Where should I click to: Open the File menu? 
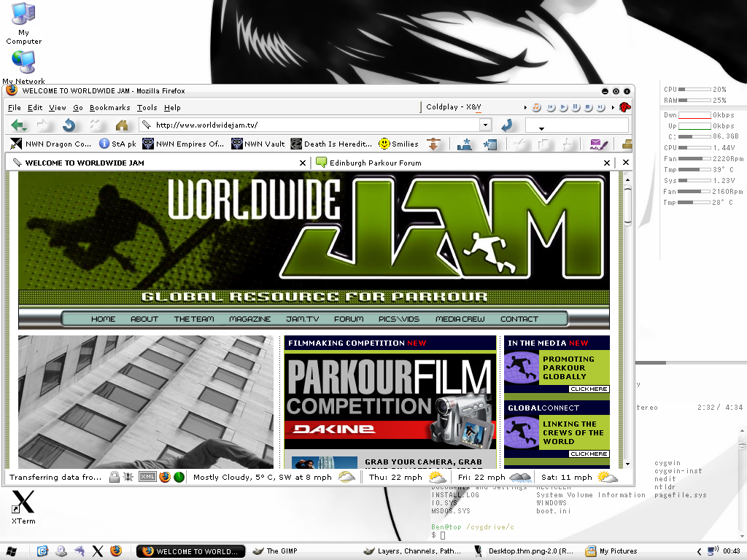coord(15,108)
